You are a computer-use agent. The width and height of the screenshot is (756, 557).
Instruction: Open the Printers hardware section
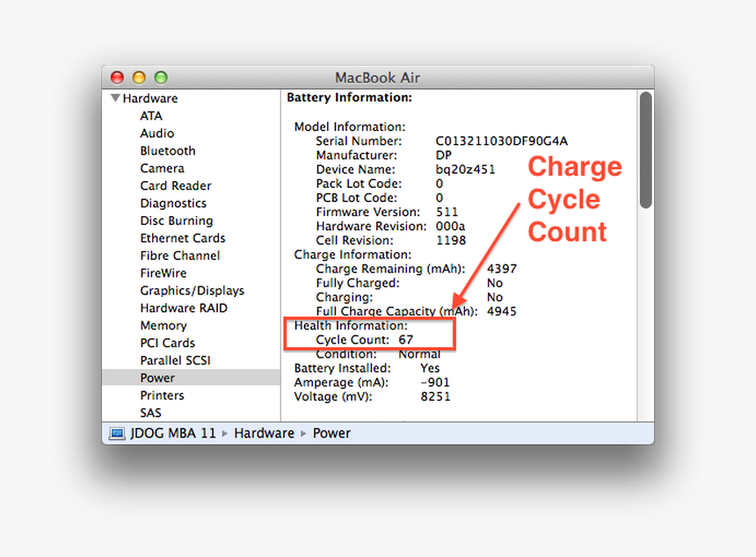pos(162,395)
